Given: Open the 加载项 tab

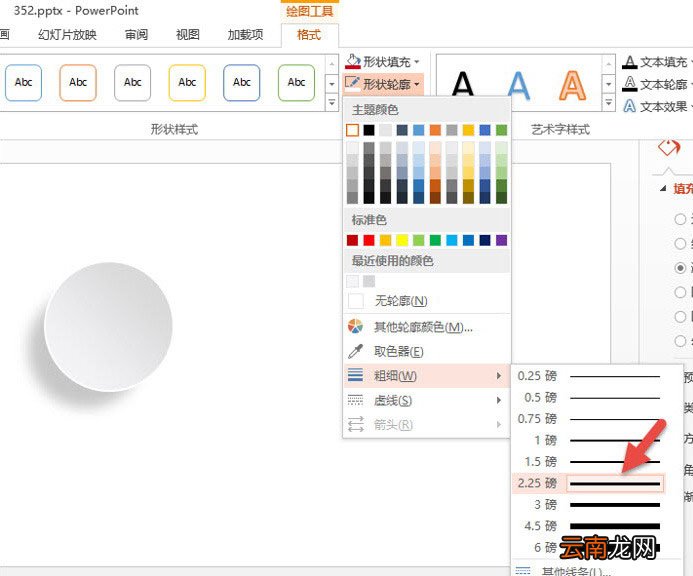Looking at the screenshot, I should pos(245,34).
